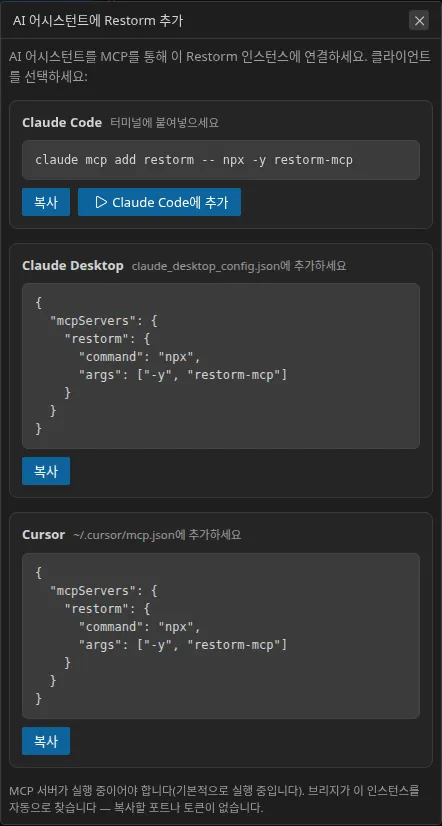This screenshot has width=442, height=826.
Task: Click the intro text about connecting via MCP
Action: pos(220,67)
